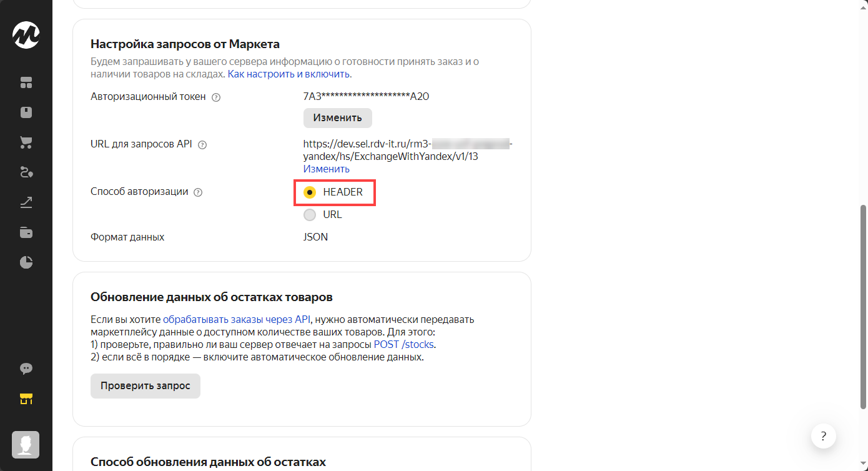Click the Yandex Market logo icon
This screenshot has height=471, width=868.
click(26, 35)
